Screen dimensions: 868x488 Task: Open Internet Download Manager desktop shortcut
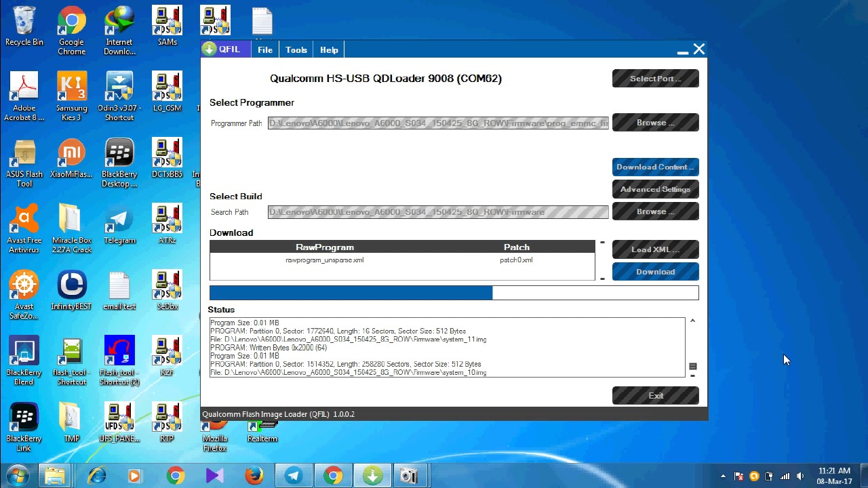pyautogui.click(x=119, y=30)
